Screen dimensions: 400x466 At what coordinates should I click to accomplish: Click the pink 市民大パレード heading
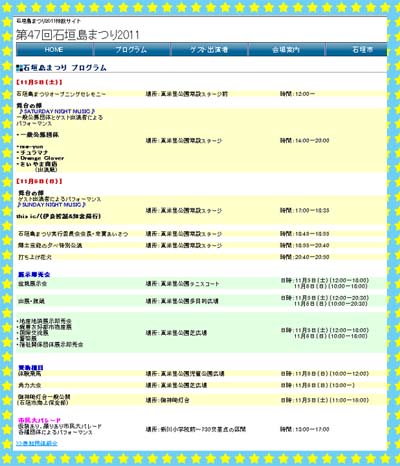point(39,420)
